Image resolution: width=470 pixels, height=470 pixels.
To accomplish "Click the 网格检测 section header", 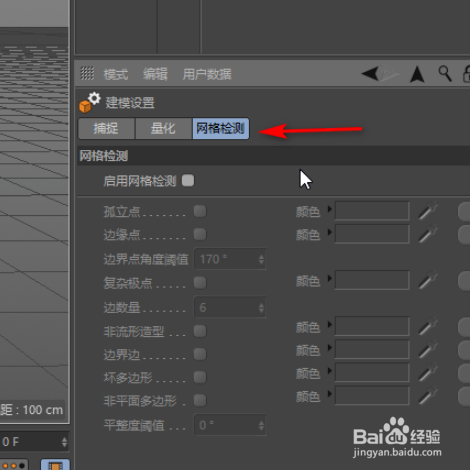I will point(273,156).
